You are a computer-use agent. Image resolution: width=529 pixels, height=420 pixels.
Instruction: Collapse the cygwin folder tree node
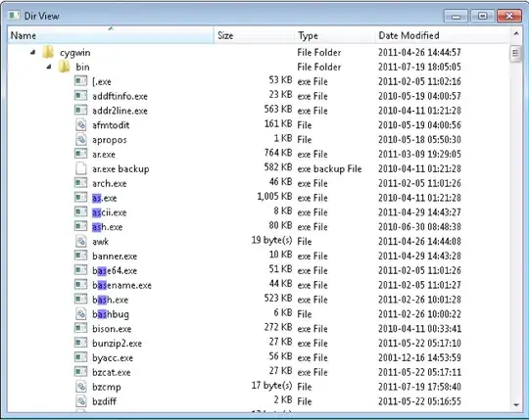32,52
